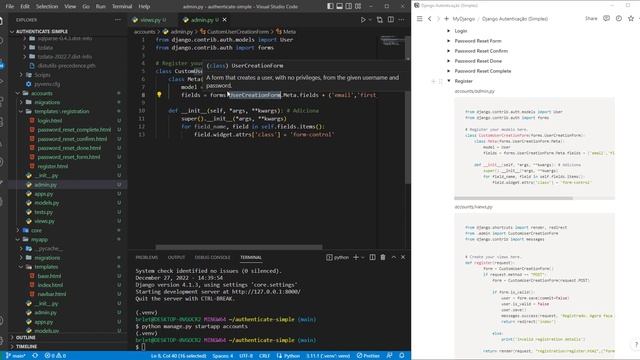The width and height of the screenshot is (640, 360).
Task: Click Share in Notion window
Action: [591, 18]
